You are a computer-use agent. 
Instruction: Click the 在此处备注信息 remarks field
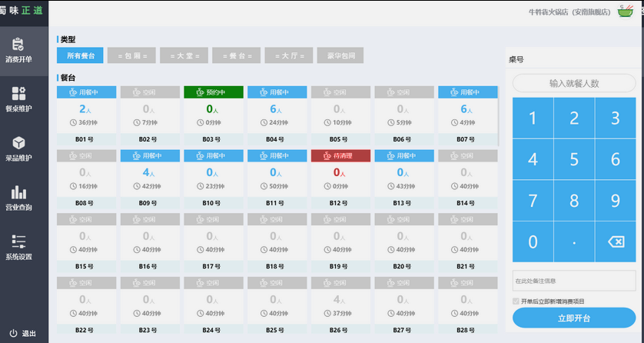(574, 281)
